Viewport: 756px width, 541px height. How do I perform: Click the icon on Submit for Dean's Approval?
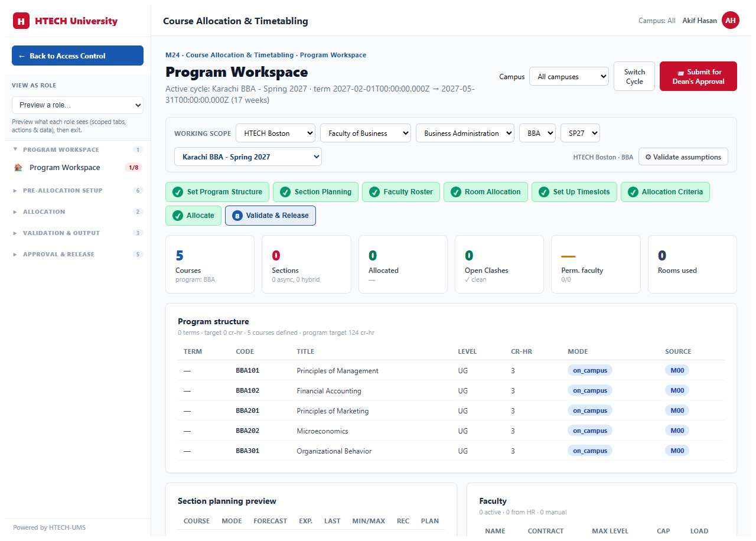680,72
